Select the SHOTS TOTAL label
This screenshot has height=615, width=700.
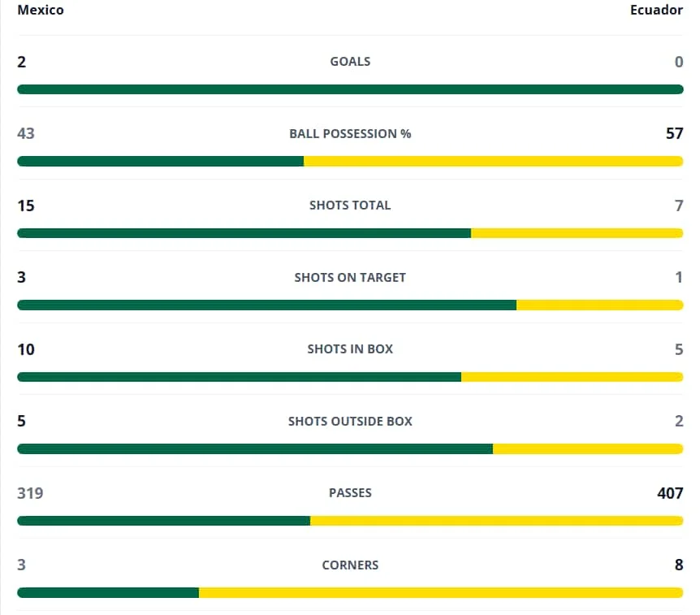click(x=350, y=206)
